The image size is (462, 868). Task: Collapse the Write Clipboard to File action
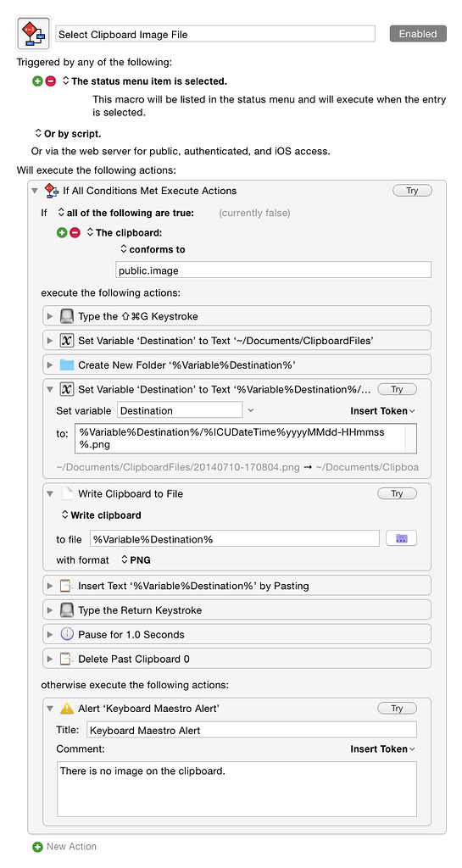click(50, 493)
